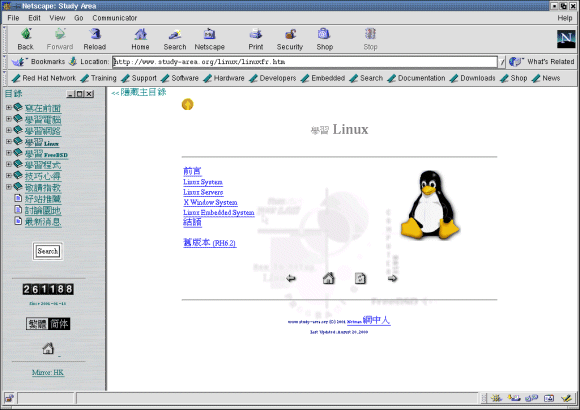Click the page's right arrow navigation icon
Image resolution: width=580 pixels, height=410 pixels.
(x=392, y=278)
